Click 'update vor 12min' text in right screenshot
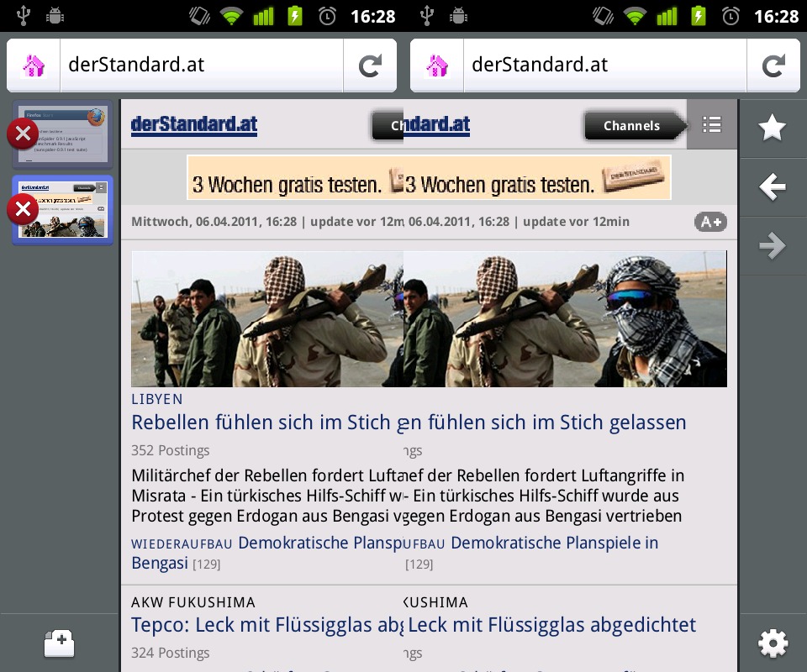The height and width of the screenshot is (672, 807). (576, 222)
